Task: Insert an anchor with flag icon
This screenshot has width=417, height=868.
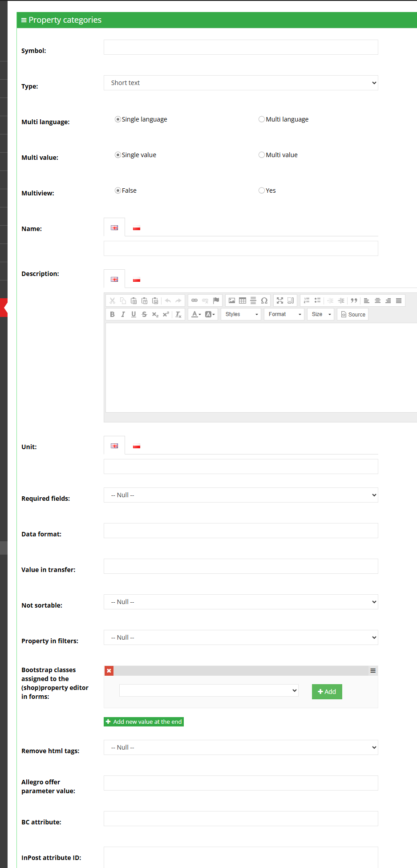Action: click(216, 300)
